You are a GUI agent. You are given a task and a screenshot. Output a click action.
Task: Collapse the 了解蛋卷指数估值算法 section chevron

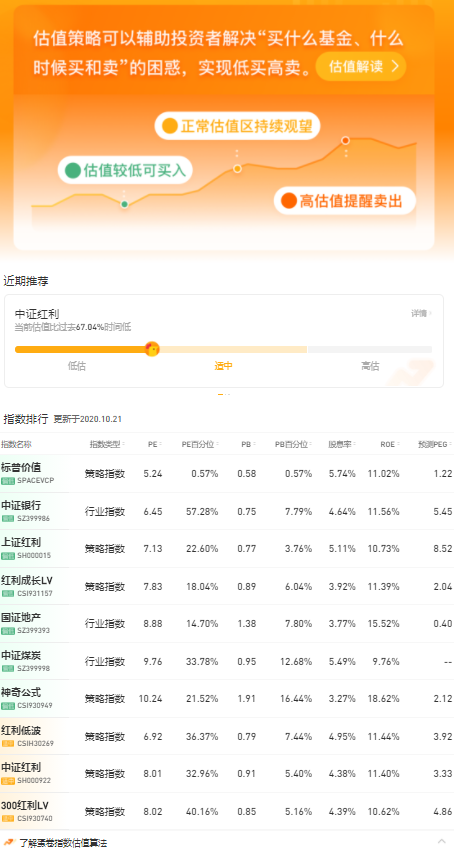(x=442, y=842)
